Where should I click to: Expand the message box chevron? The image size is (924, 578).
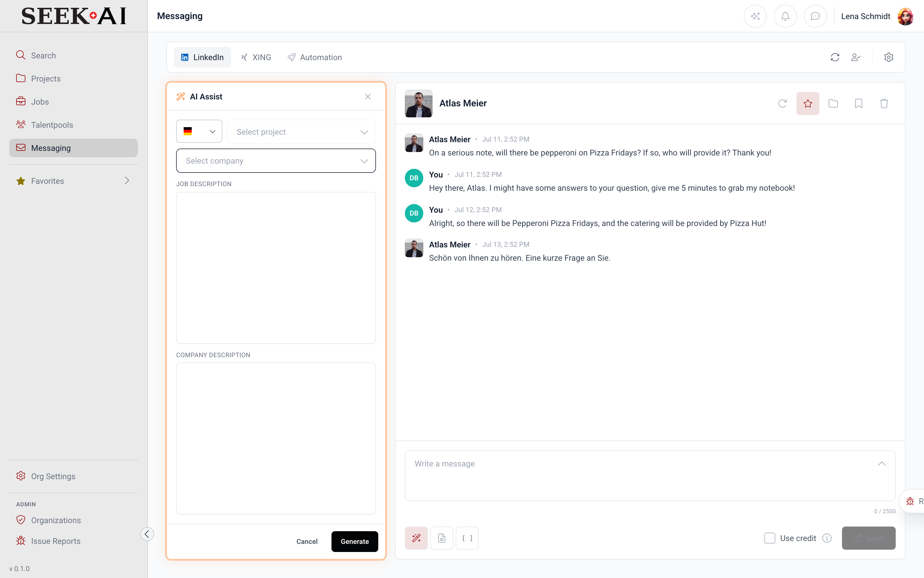click(x=882, y=464)
